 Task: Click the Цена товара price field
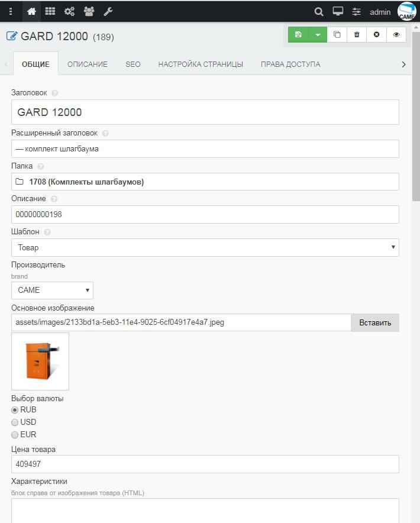pyautogui.click(x=205, y=464)
